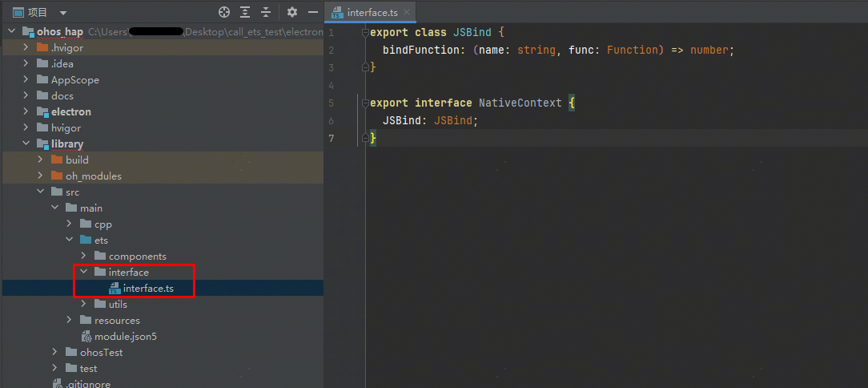This screenshot has height=388, width=868.
Task: Click the oh_modules folder icon
Action: click(57, 176)
